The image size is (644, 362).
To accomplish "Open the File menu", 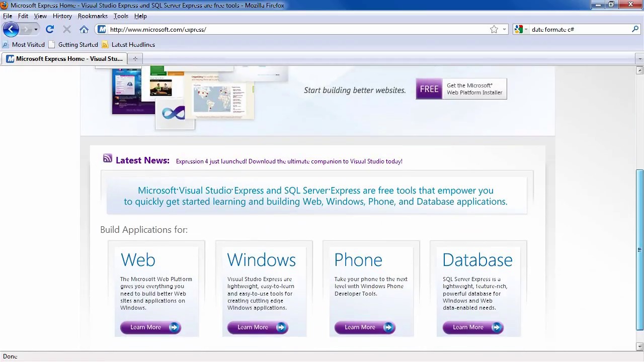I will pyautogui.click(x=8, y=16).
